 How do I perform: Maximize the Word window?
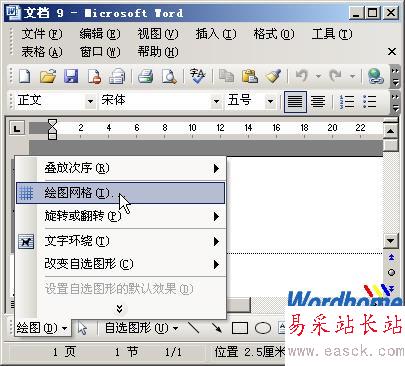[x=372, y=13]
